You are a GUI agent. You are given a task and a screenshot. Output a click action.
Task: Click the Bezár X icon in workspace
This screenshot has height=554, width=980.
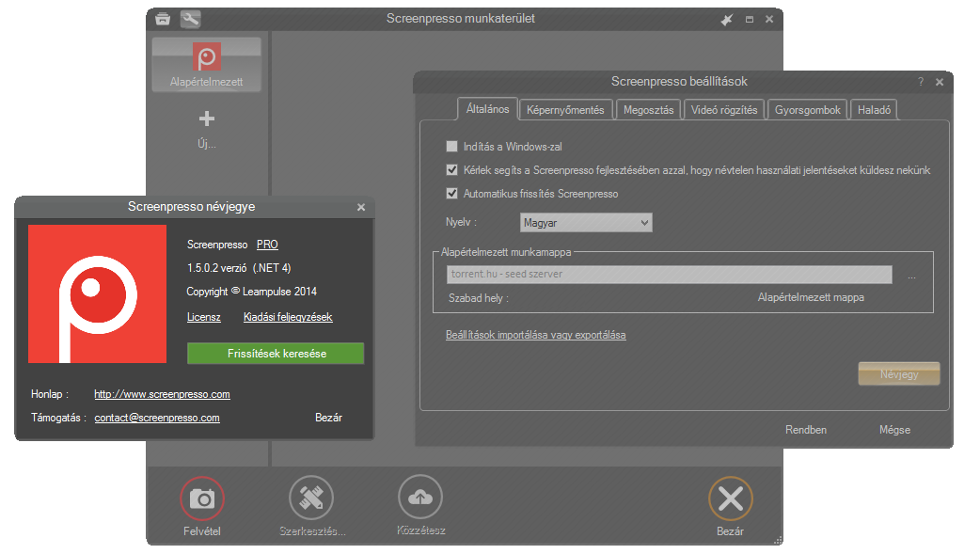tap(730, 499)
